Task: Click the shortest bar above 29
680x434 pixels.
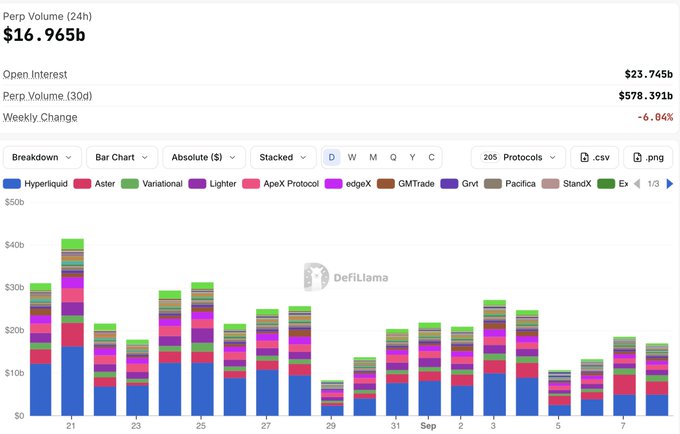Action: click(332, 398)
